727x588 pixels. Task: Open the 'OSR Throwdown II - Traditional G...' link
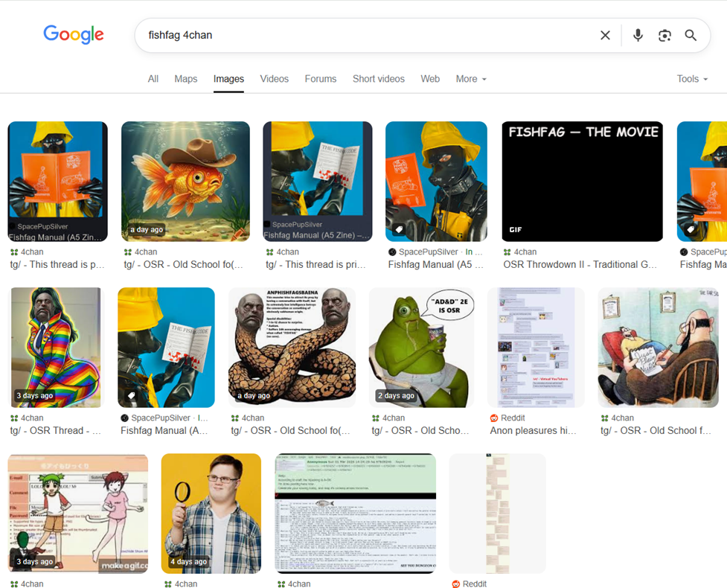pos(580,264)
